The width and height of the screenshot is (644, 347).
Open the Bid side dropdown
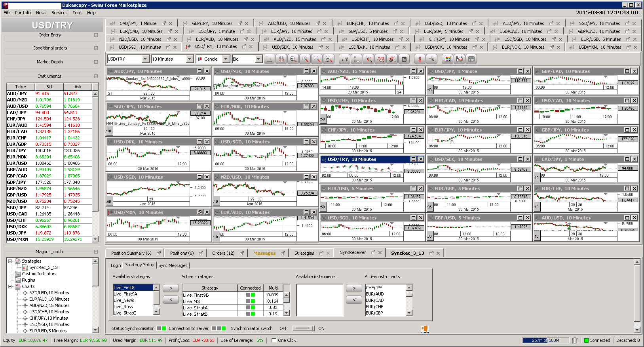[x=258, y=59]
